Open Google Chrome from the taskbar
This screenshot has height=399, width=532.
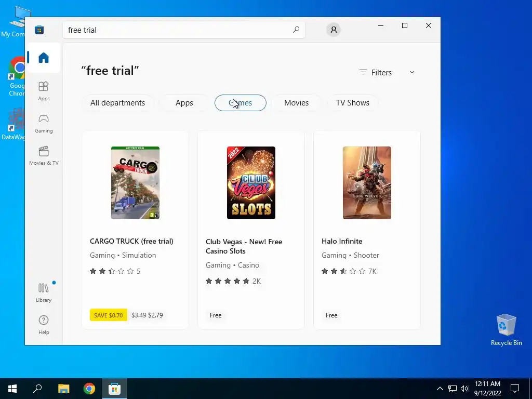tap(89, 389)
